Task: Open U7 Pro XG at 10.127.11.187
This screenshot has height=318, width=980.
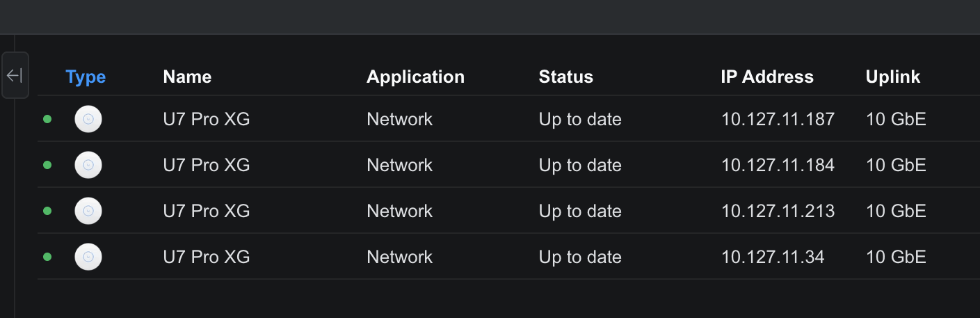Action: (x=207, y=119)
